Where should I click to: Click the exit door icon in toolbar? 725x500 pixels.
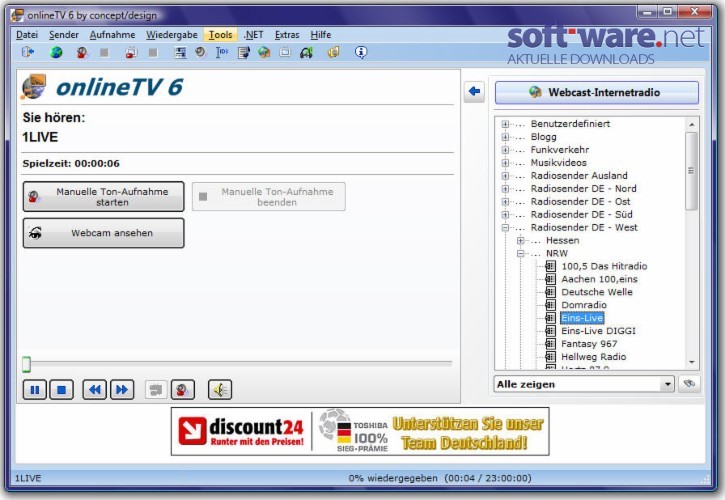coord(28,52)
